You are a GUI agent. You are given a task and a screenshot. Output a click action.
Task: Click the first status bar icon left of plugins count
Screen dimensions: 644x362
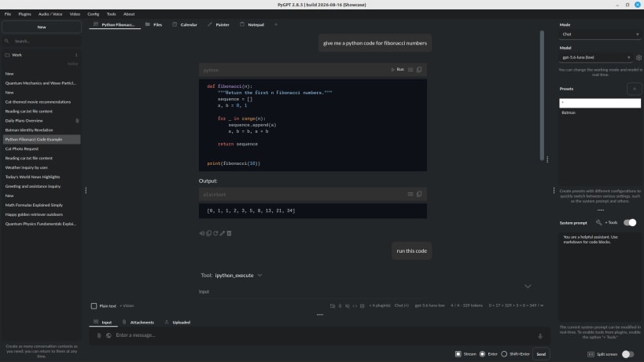(x=333, y=305)
